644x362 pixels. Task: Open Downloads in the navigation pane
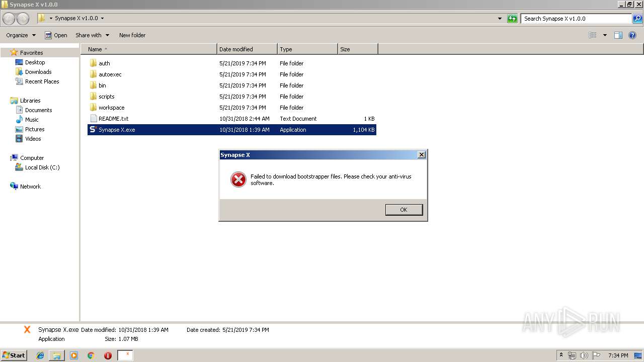point(38,72)
